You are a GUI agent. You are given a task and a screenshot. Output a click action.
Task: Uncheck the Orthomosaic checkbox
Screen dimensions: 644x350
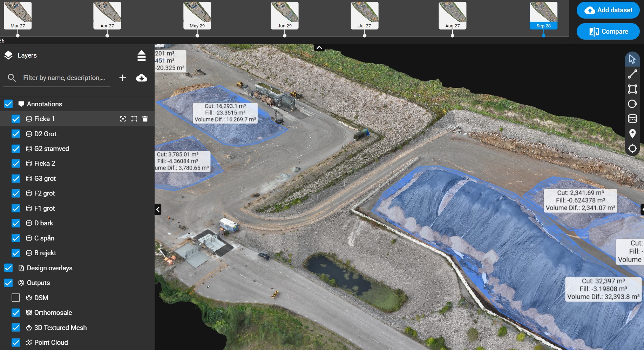[x=16, y=312]
